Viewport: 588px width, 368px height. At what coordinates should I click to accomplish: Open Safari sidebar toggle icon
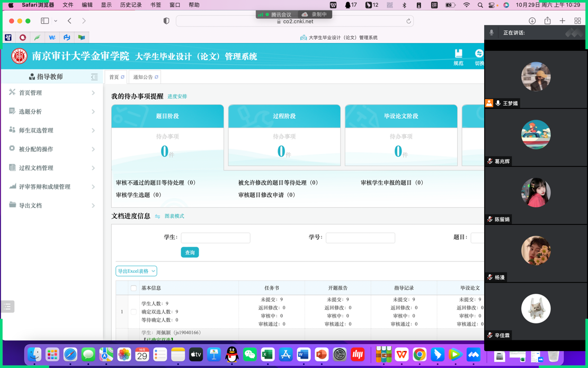[x=45, y=21]
